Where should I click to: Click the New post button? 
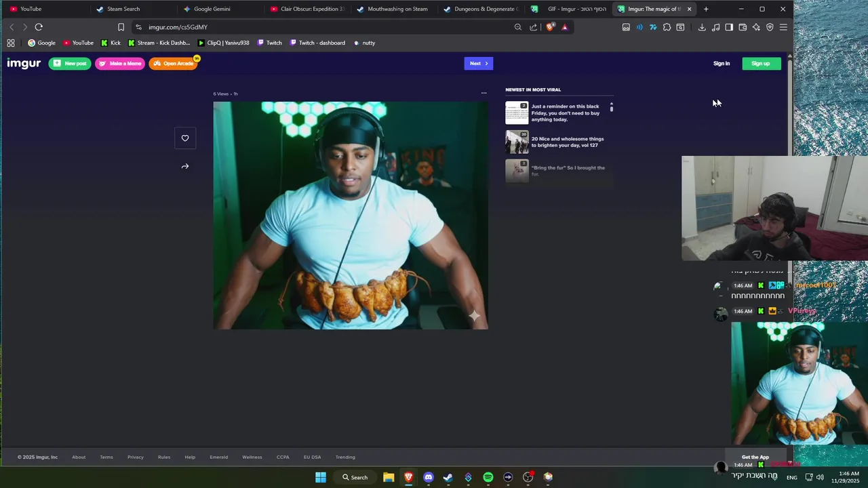click(70, 64)
